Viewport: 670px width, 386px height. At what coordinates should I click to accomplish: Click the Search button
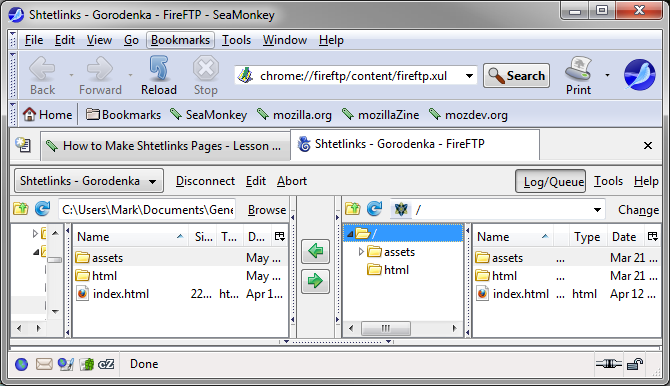[x=516, y=76]
